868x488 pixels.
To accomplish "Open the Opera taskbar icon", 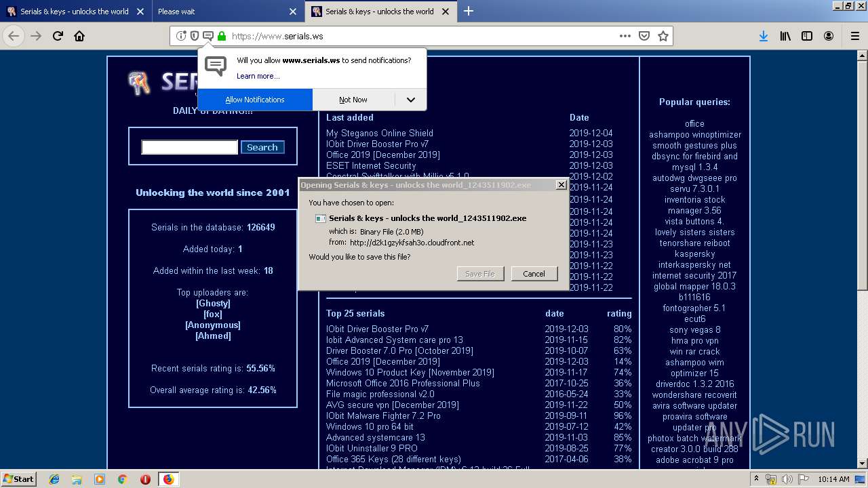I will pyautogui.click(x=145, y=479).
